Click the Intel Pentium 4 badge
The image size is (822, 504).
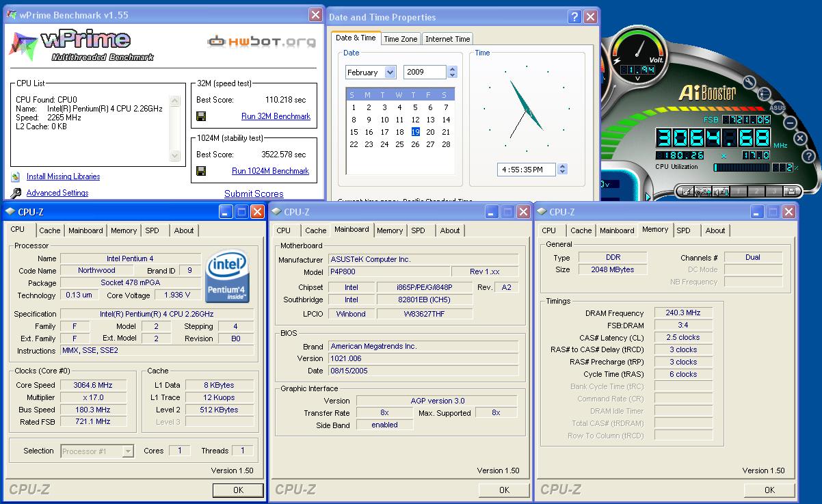pos(227,276)
